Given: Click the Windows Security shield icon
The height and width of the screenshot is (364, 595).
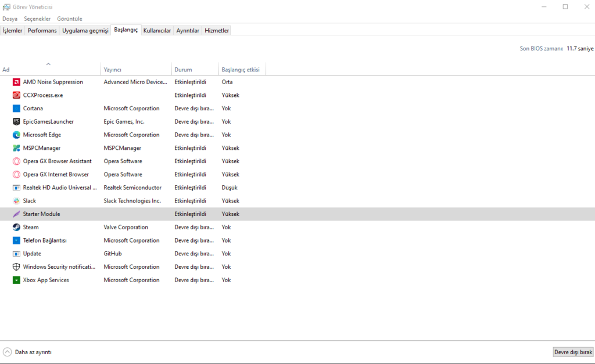Looking at the screenshot, I should [16, 267].
